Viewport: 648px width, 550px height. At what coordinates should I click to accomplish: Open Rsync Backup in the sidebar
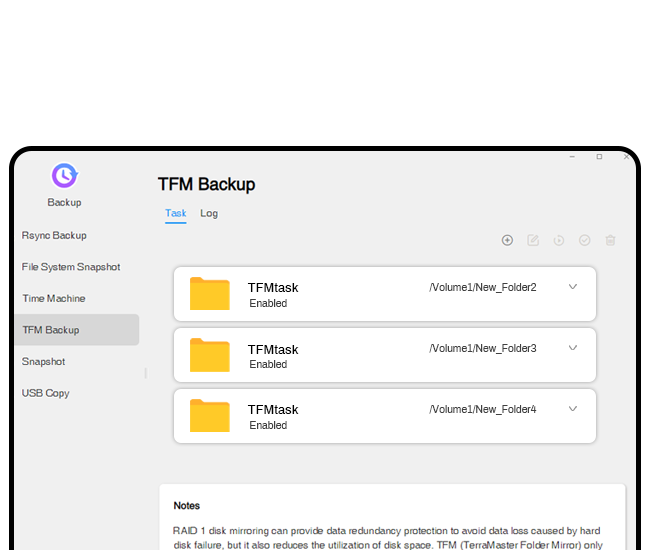pyautogui.click(x=54, y=236)
